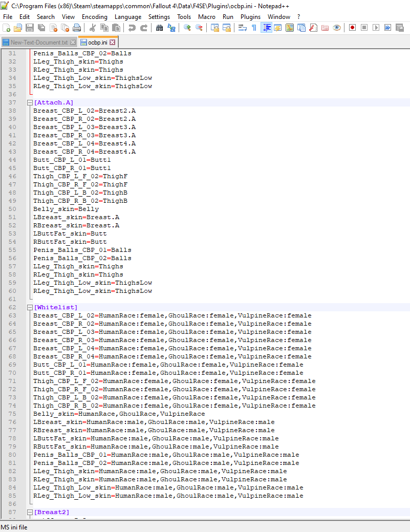Open the Run menu
This screenshot has height=532, width=410.
pos(228,16)
